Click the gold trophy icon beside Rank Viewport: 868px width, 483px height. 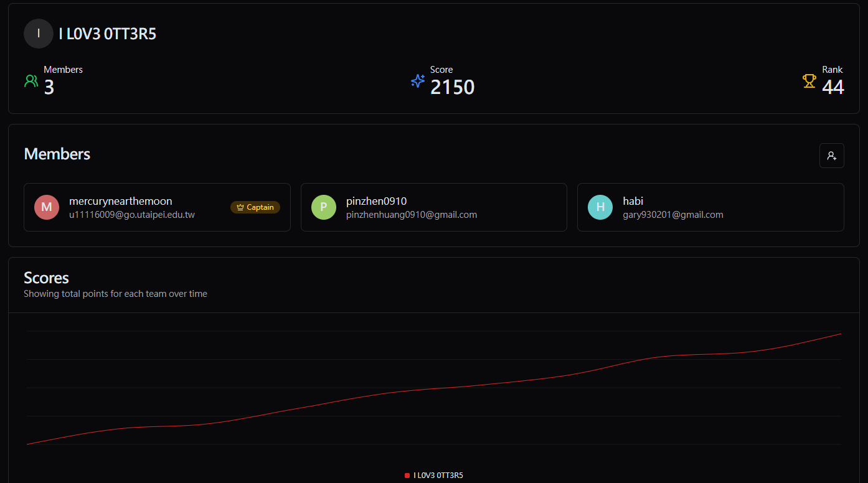(x=809, y=81)
